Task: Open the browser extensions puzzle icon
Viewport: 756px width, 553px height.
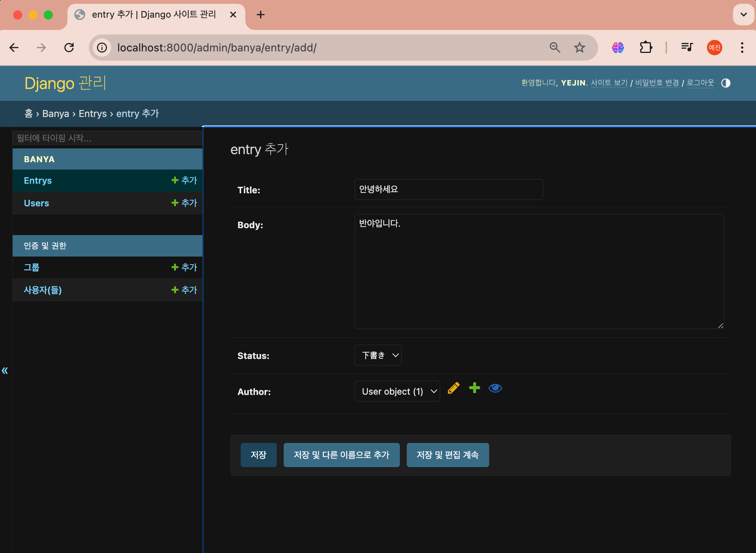Action: [646, 48]
